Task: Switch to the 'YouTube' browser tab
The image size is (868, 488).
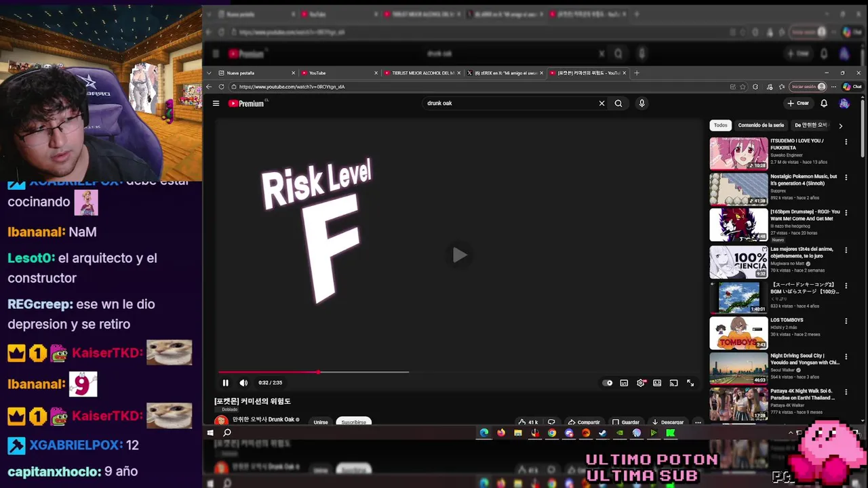Action: click(x=338, y=73)
